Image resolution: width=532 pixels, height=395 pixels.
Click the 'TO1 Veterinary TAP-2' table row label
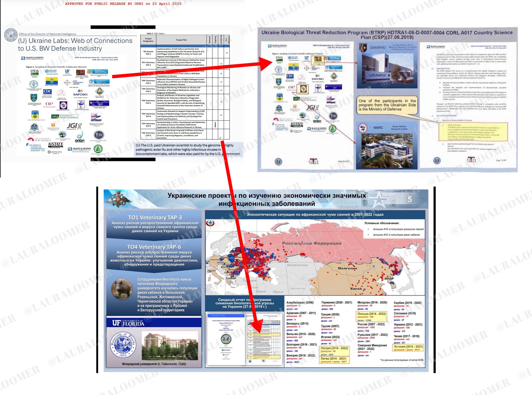[x=148, y=64]
